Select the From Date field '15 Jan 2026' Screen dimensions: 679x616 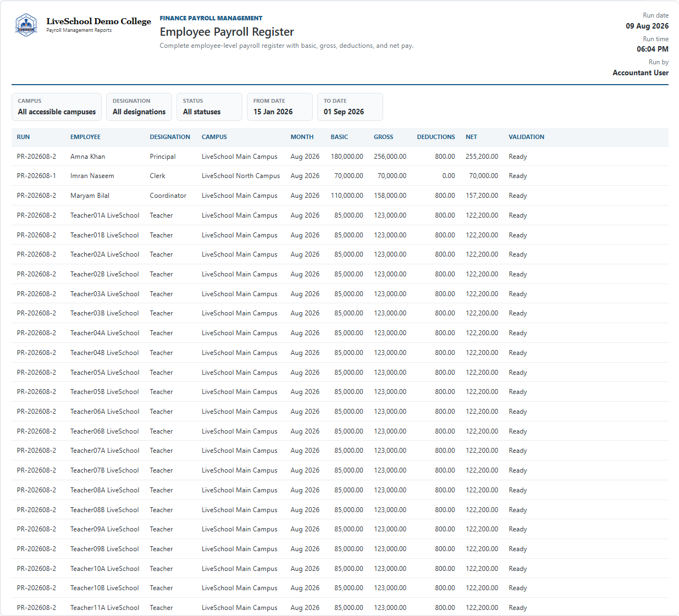[x=280, y=107]
